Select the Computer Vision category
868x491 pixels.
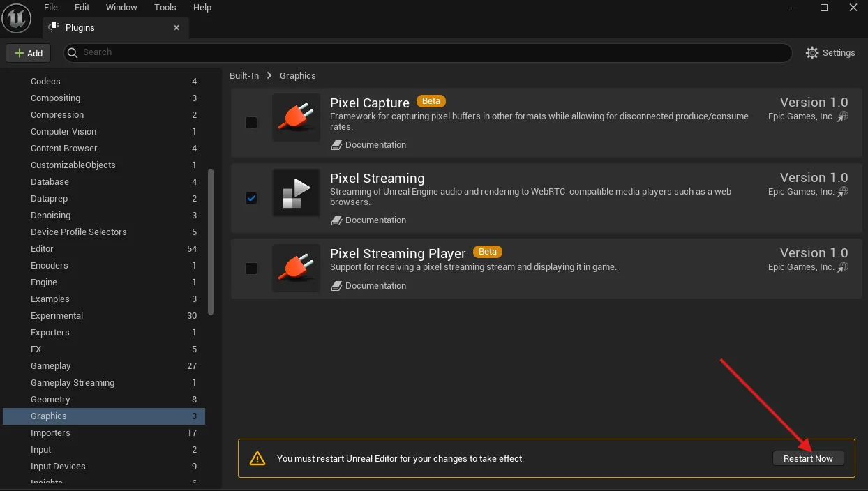(x=104, y=132)
